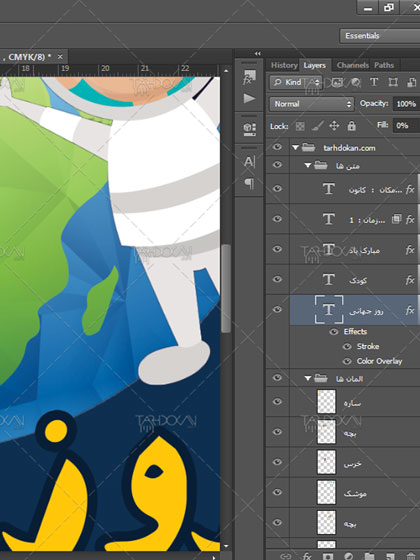Collapse the المان ها group triangle
Image resolution: width=420 pixels, height=560 pixels.
308,378
